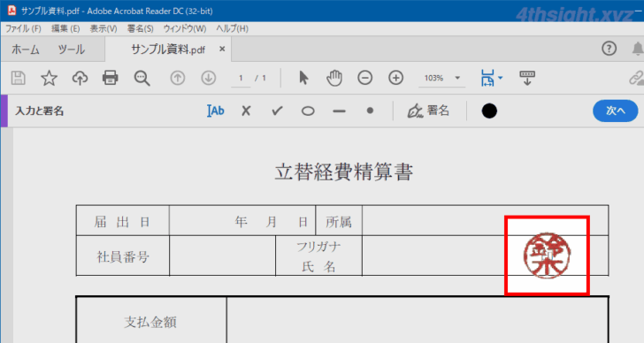The width and height of the screenshot is (644, 343).
Task: Click the 所属 label cell
Action: (x=339, y=221)
